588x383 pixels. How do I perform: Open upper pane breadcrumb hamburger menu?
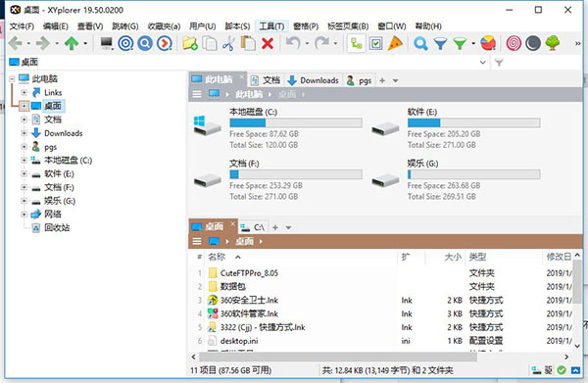click(x=197, y=94)
